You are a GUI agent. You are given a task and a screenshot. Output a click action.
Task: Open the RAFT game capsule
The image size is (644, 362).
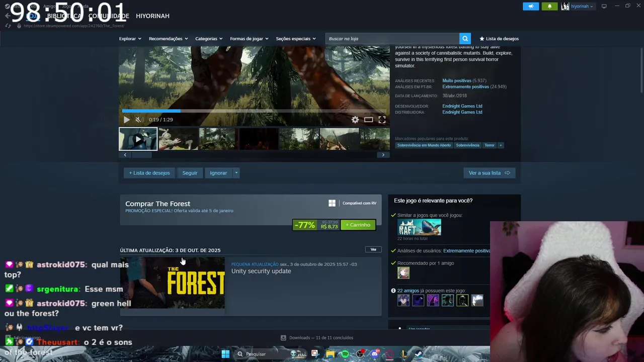[419, 227]
